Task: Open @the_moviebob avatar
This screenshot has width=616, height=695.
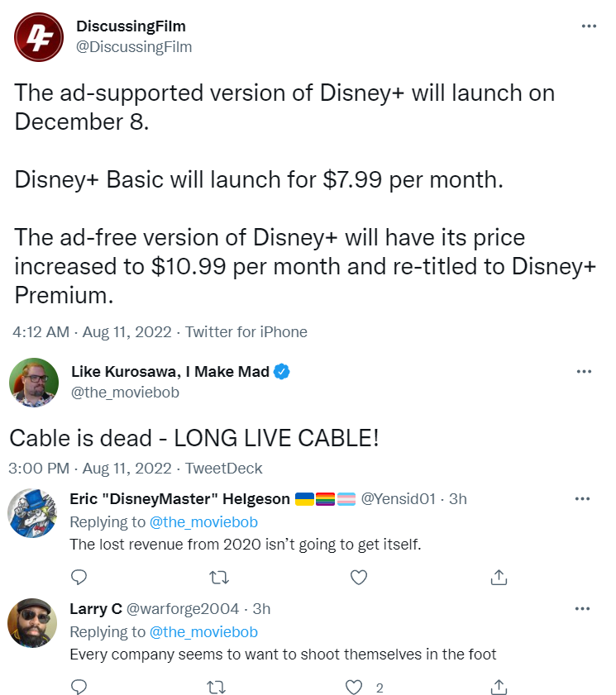Action: (32, 382)
